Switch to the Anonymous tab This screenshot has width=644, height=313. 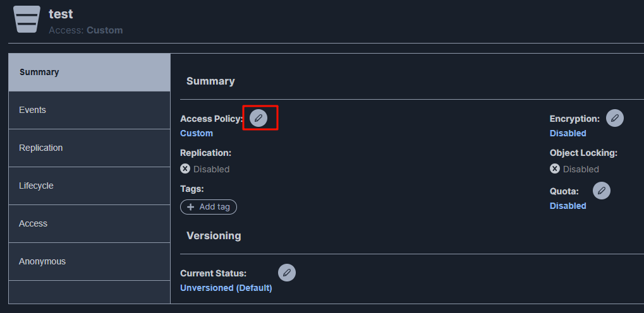click(89, 261)
